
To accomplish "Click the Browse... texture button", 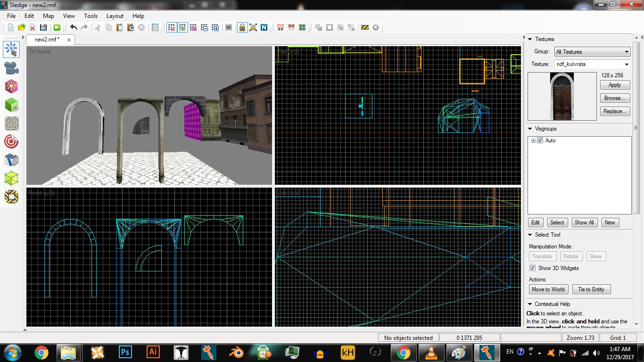I will [x=615, y=99].
